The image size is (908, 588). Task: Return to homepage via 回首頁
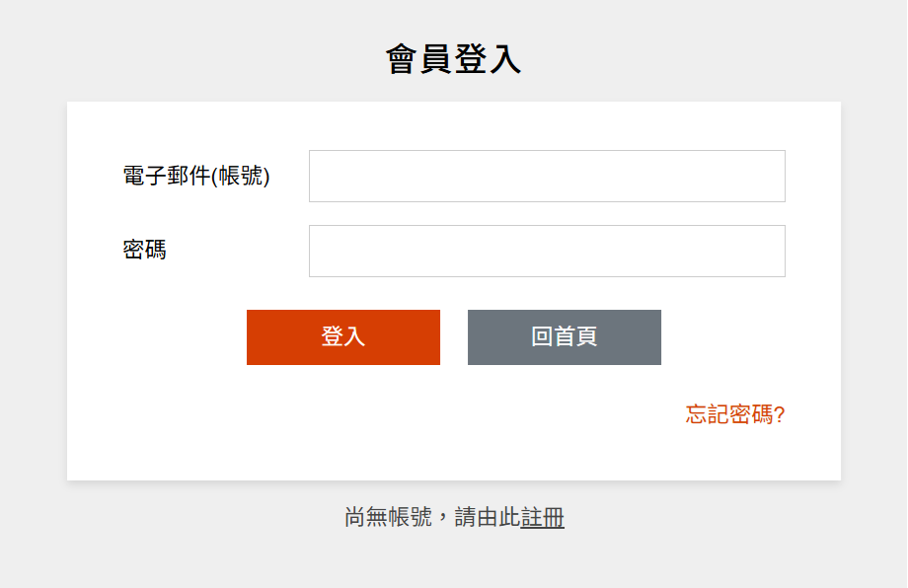(x=564, y=337)
